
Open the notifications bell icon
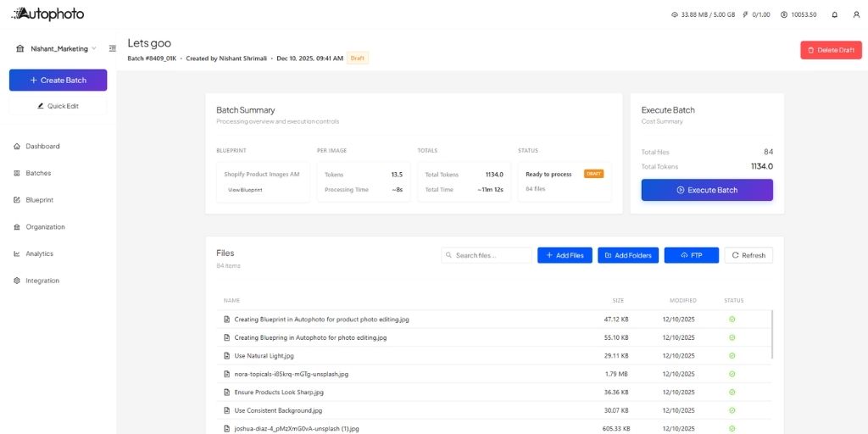pyautogui.click(x=835, y=15)
